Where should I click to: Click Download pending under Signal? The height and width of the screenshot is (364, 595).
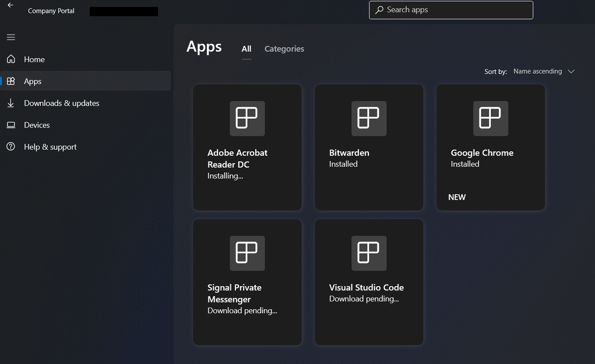[242, 311]
